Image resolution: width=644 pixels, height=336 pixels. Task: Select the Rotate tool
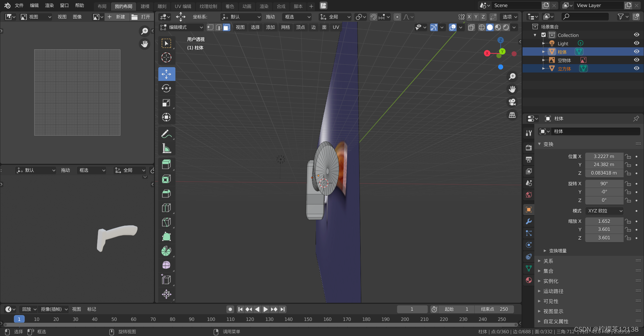pos(166,88)
